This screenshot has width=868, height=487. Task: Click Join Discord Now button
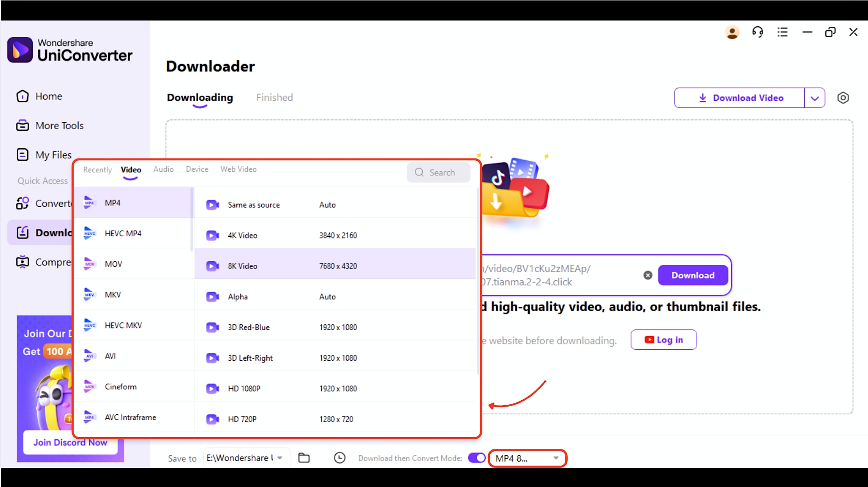pos(70,442)
